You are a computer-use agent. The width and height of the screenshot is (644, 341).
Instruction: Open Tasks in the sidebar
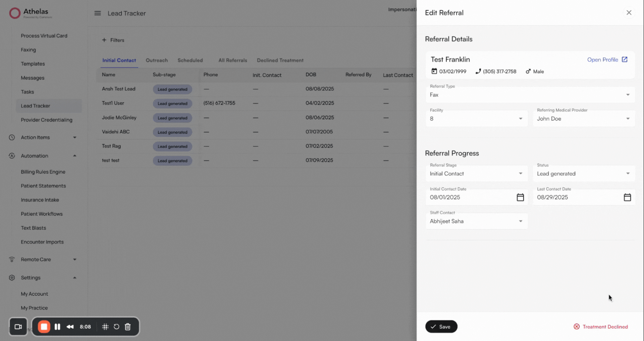tap(27, 92)
